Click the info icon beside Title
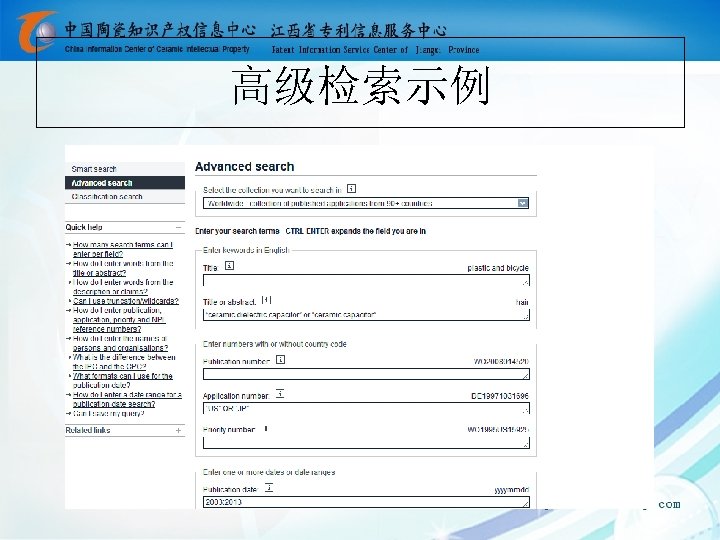 point(229,266)
